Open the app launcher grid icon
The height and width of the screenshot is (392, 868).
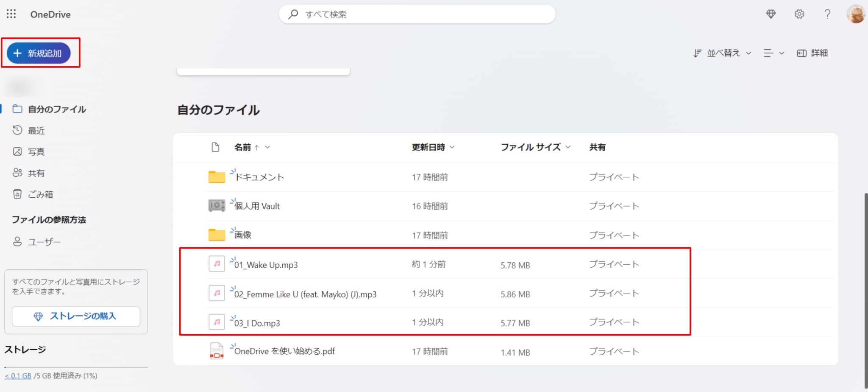tap(11, 14)
